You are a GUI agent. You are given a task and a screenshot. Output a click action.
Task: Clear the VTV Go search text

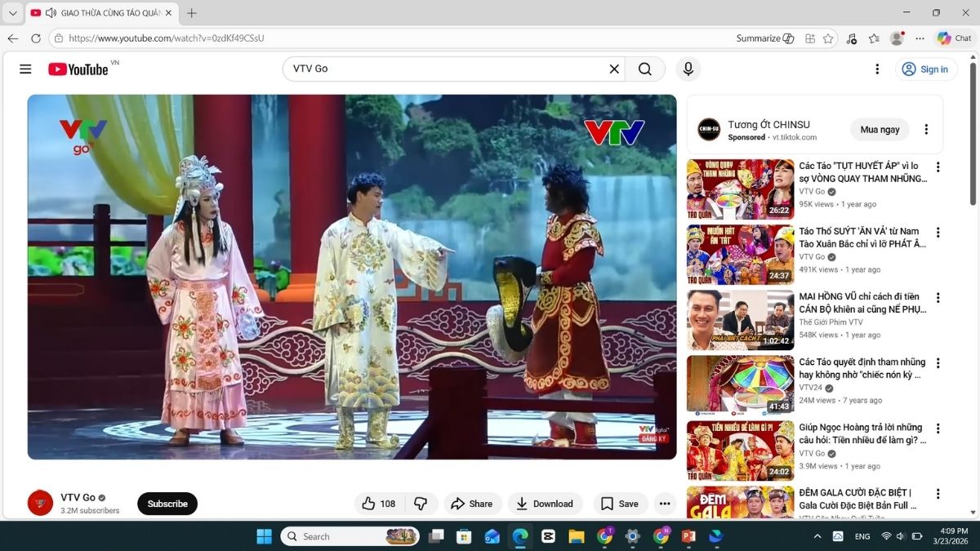(x=614, y=69)
